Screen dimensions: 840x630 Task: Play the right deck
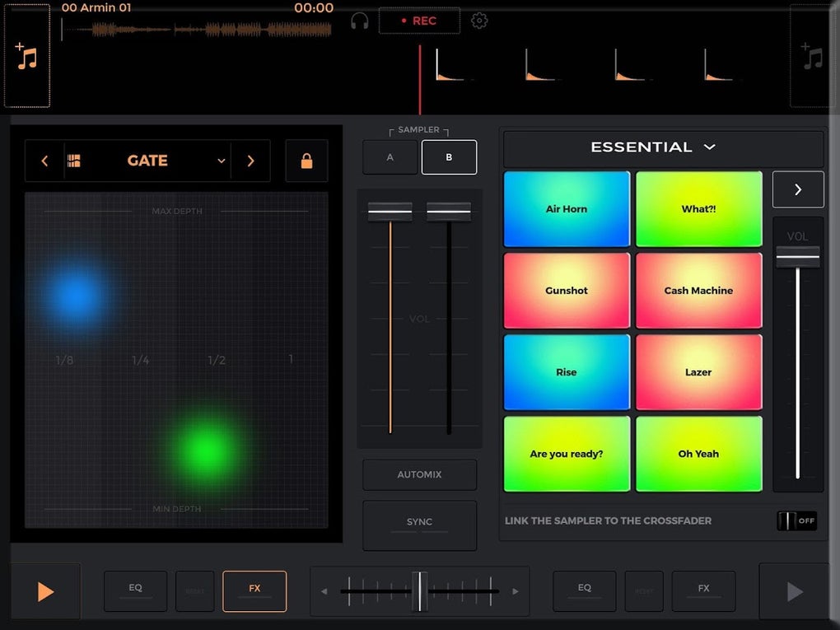pyautogui.click(x=795, y=591)
